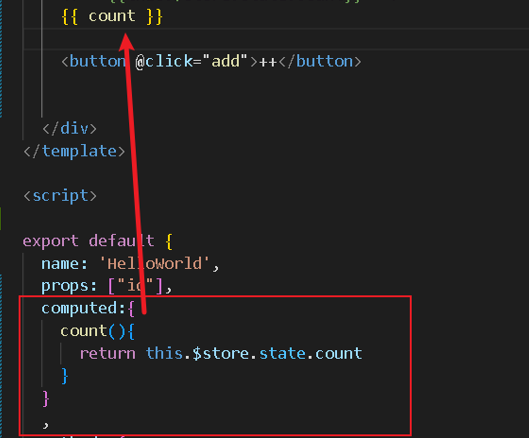The height and width of the screenshot is (438, 529).
Task: Click the export keyword
Action: pyautogui.click(x=51, y=241)
